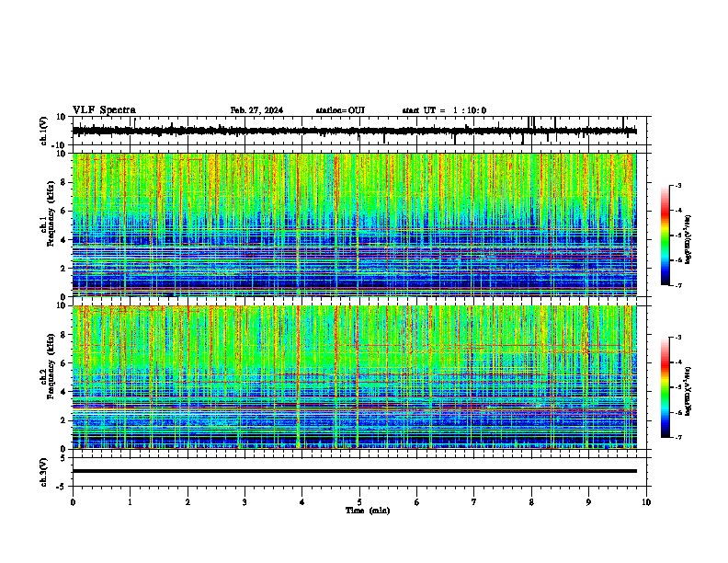Click the ch.1(V) waveform axis label
Image resolution: width=728 pixels, height=563 pixels.
click(x=44, y=131)
